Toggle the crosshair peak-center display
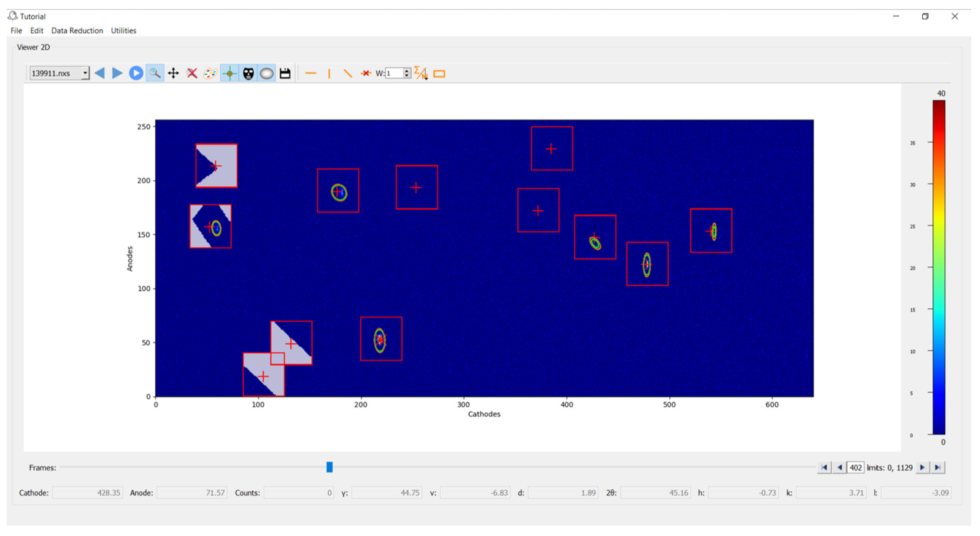Viewport: 980px width, 536px height. [229, 73]
